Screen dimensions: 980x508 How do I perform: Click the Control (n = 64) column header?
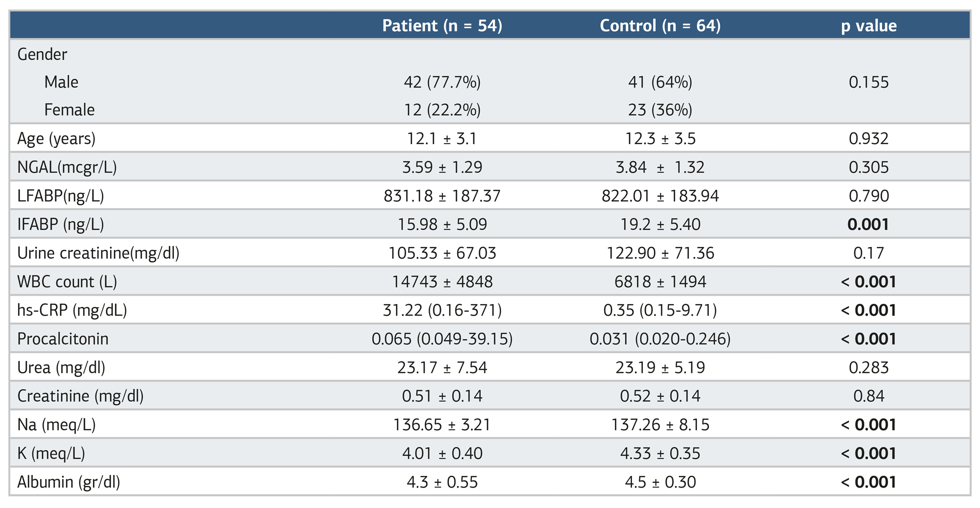[x=660, y=26]
